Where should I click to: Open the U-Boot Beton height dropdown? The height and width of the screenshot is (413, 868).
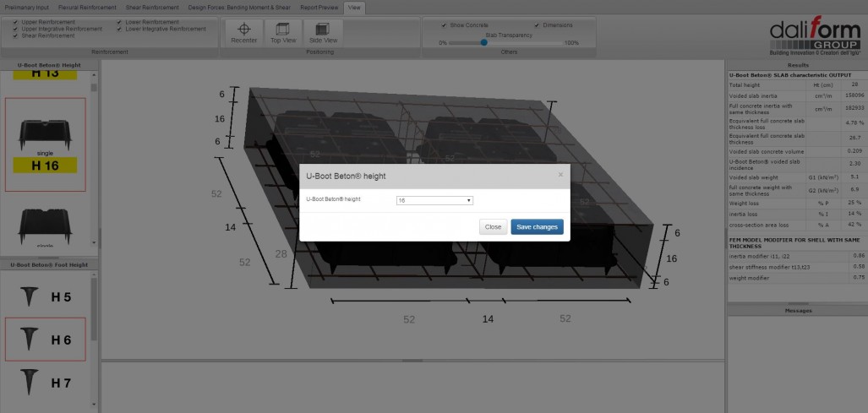434,200
